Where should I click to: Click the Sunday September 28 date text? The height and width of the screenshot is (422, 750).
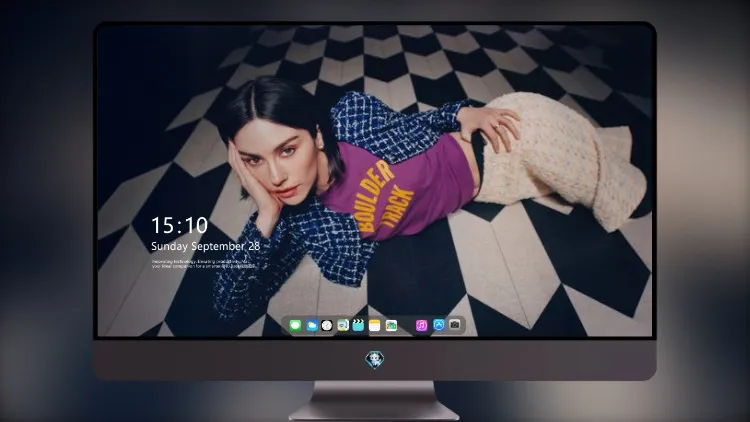pos(206,246)
